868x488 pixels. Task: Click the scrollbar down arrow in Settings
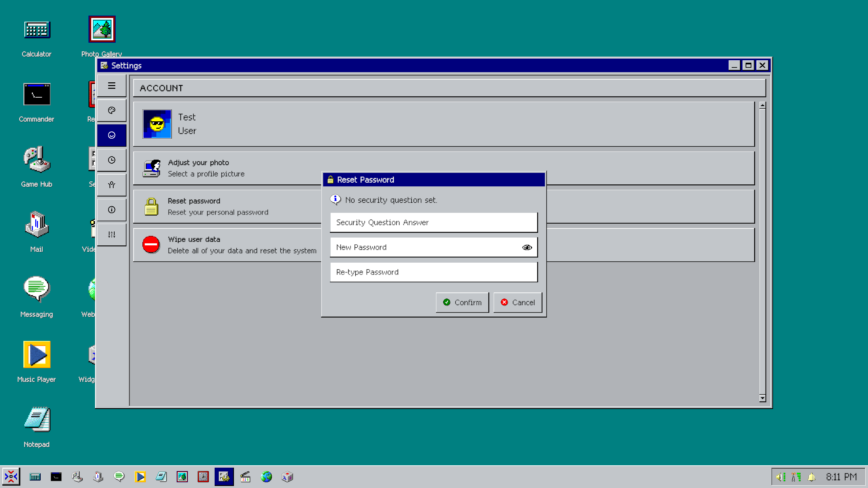point(762,398)
